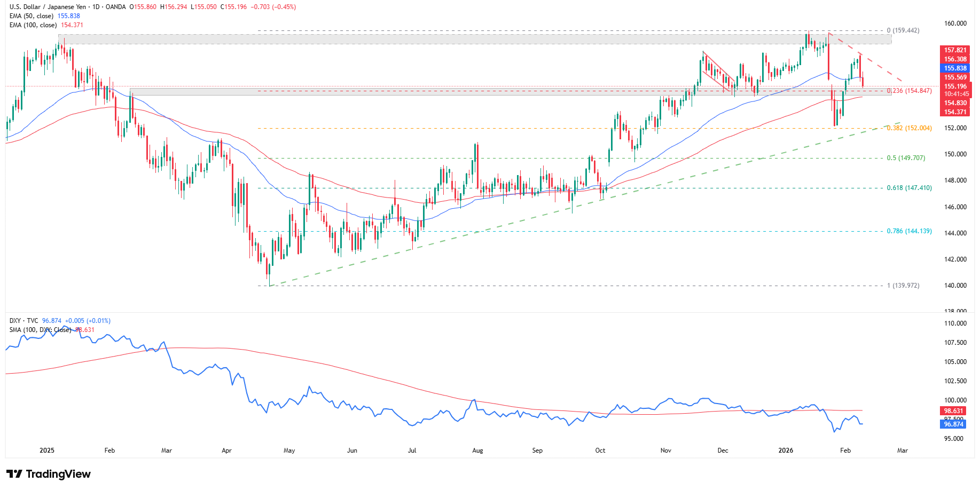980x490 pixels.
Task: Click the TradingView logo
Action: [x=49, y=474]
